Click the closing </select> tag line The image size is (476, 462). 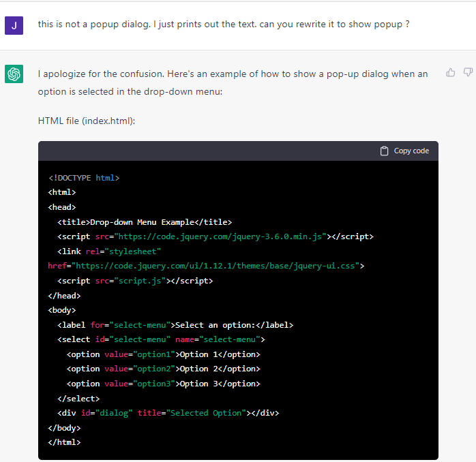coord(78,399)
